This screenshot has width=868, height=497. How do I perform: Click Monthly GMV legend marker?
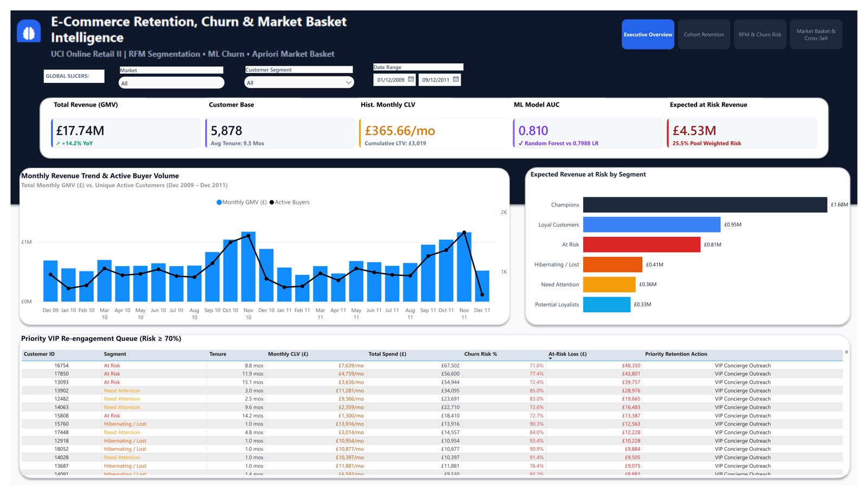(219, 202)
